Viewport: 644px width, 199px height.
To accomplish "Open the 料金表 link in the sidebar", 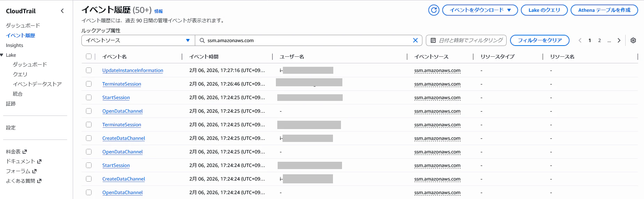I will tap(13, 152).
